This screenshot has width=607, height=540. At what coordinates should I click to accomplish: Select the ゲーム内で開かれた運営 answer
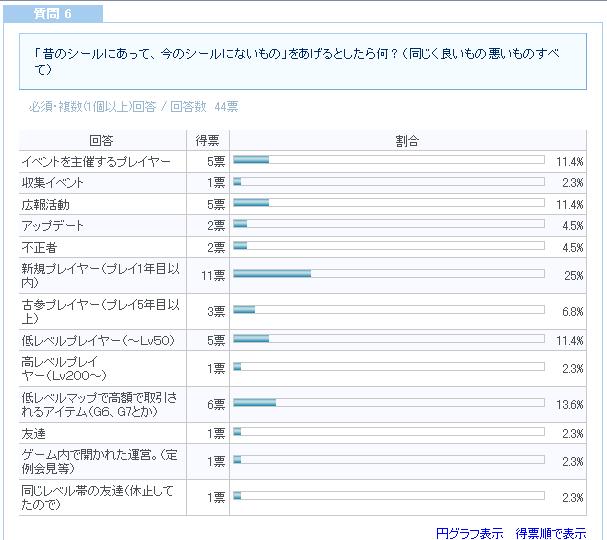point(99,461)
